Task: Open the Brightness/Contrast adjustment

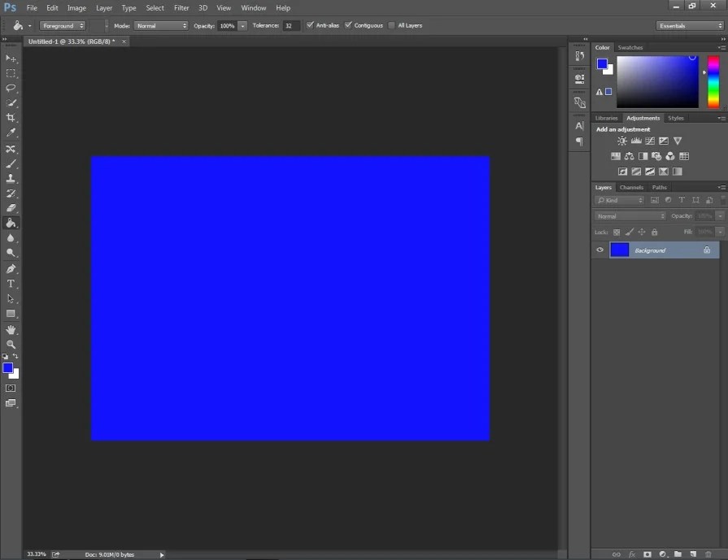Action: [621, 141]
